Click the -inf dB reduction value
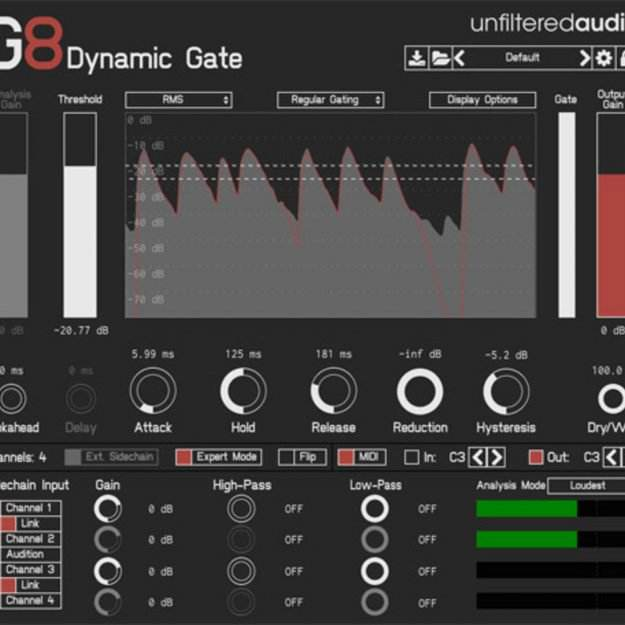The image size is (625, 625). click(420, 354)
